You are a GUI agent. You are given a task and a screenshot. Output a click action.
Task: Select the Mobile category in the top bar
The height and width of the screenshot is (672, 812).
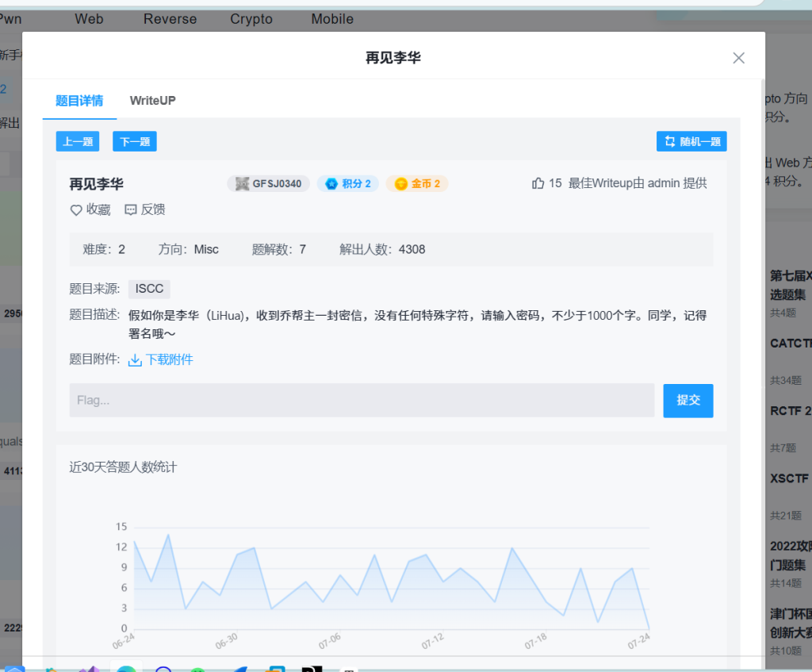click(x=332, y=19)
